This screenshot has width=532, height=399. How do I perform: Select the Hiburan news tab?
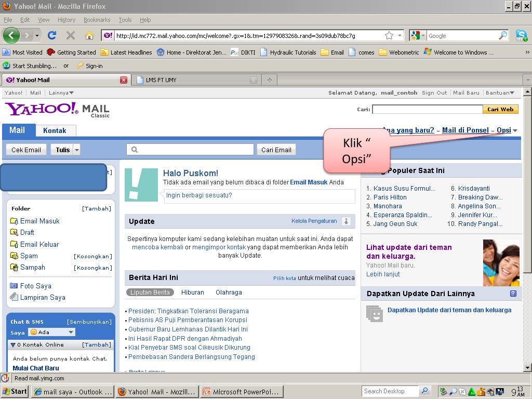coord(193,292)
